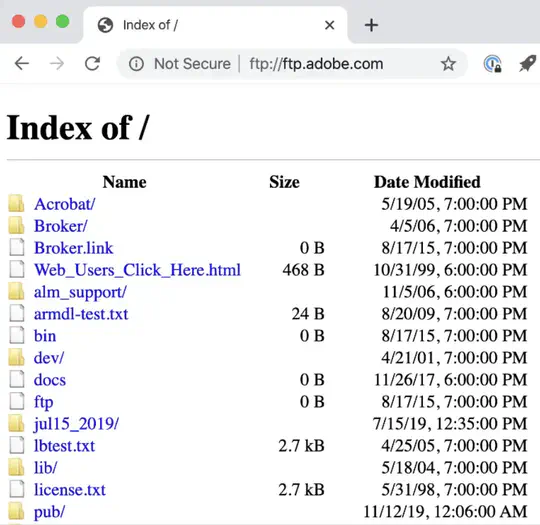
Task: Click the bin file link
Action: [45, 336]
